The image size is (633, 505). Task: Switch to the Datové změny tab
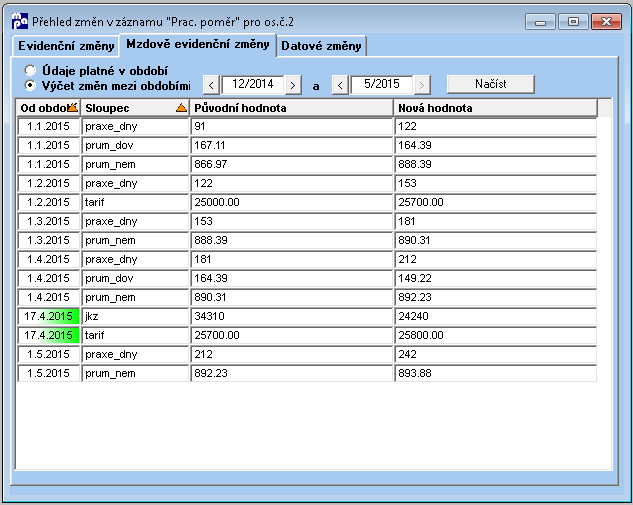click(321, 46)
